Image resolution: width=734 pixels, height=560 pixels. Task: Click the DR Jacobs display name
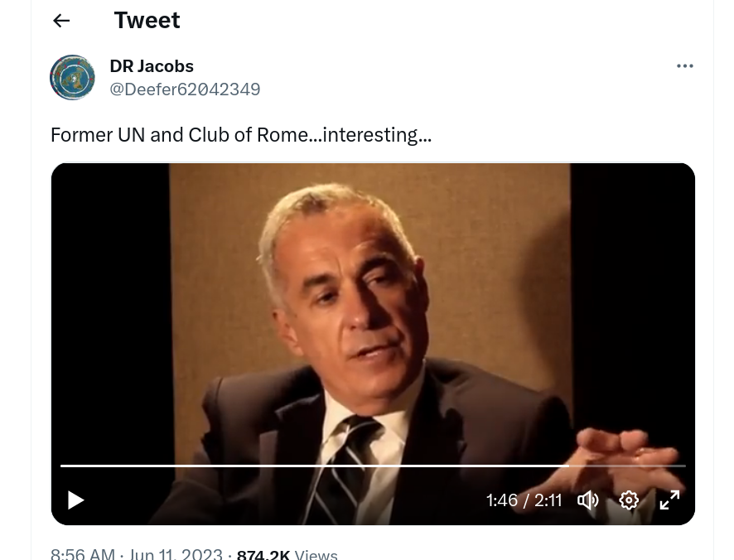click(x=152, y=66)
